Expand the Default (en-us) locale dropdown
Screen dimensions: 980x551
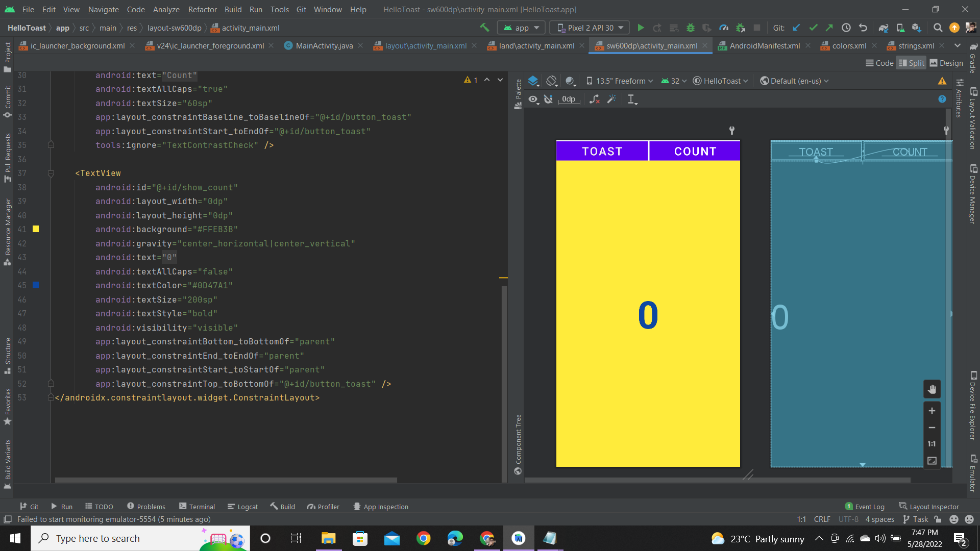pyautogui.click(x=794, y=81)
